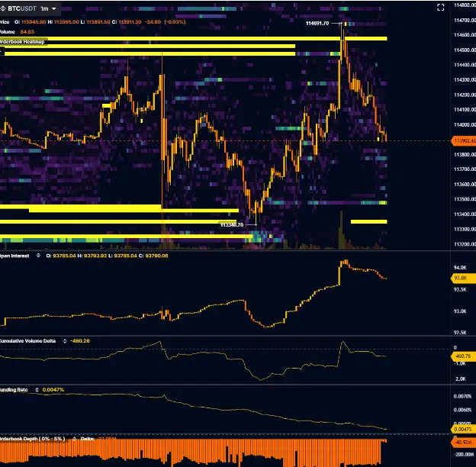Image resolution: width=476 pixels, height=467 pixels.
Task: Click the yellow 0.0047% funding rate value
Action: 53,390
